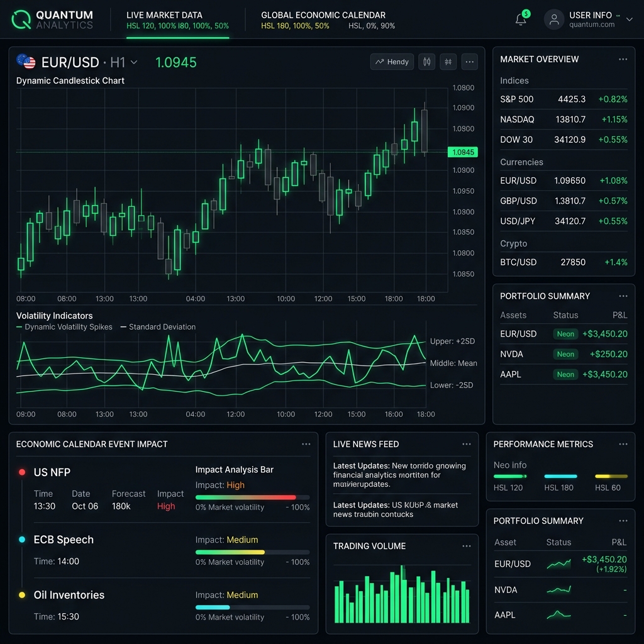Toggle Standard Deviation legend series

click(x=158, y=327)
